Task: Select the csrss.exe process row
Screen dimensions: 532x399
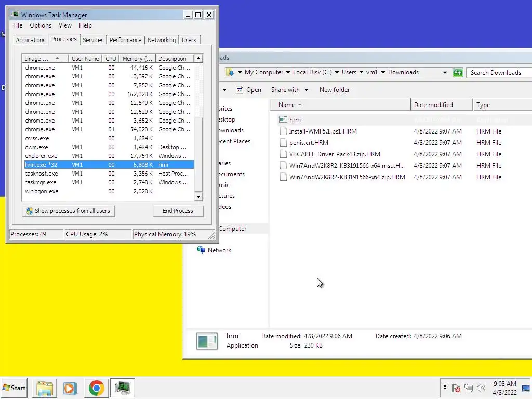Action: pos(109,138)
